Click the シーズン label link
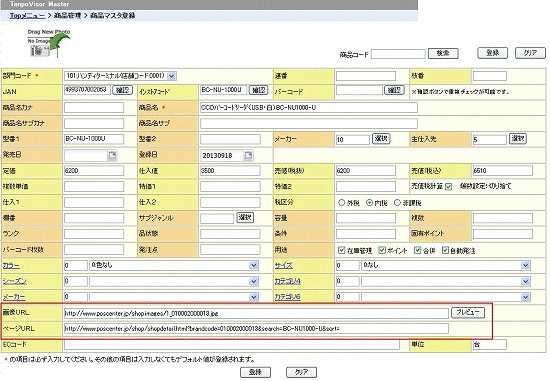This screenshot has height=381, width=550. [x=15, y=281]
